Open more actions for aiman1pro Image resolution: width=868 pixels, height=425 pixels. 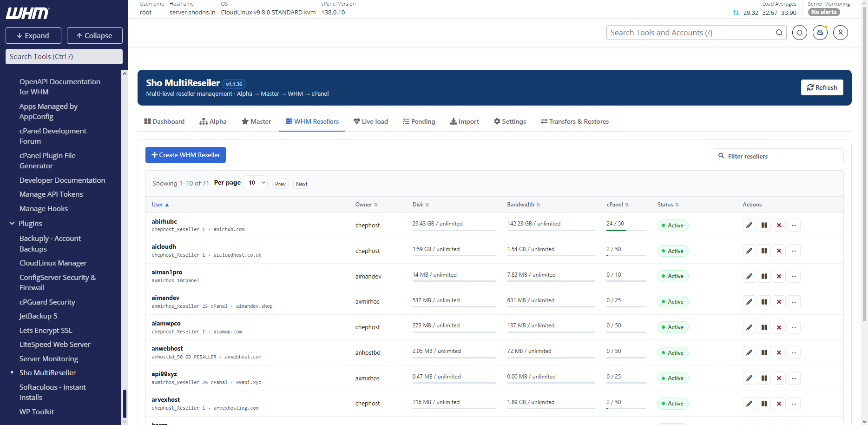(x=794, y=276)
